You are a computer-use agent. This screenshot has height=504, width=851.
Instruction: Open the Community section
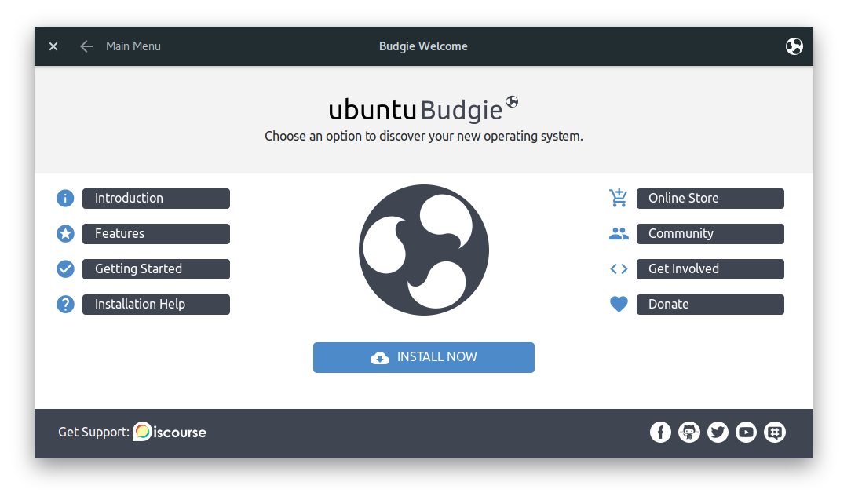pos(710,234)
